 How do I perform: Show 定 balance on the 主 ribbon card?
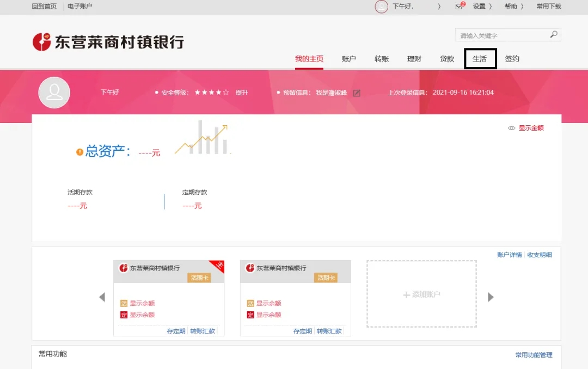pyautogui.click(x=142, y=315)
